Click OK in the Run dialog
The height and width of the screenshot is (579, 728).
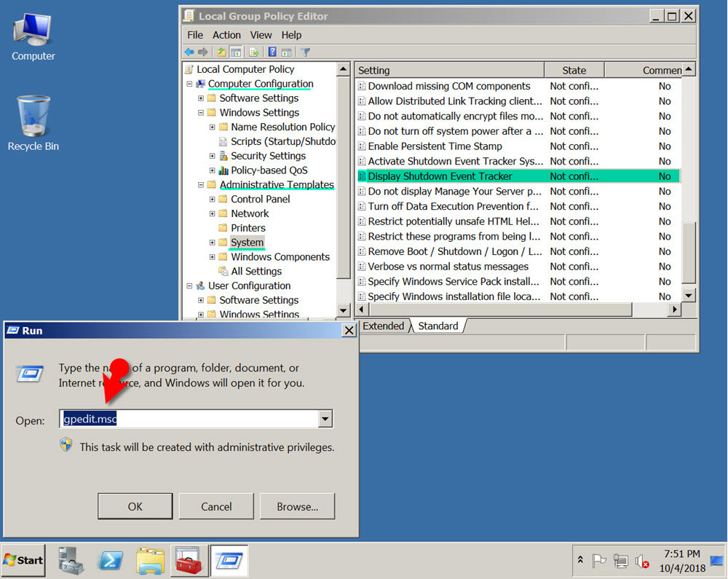(135, 507)
